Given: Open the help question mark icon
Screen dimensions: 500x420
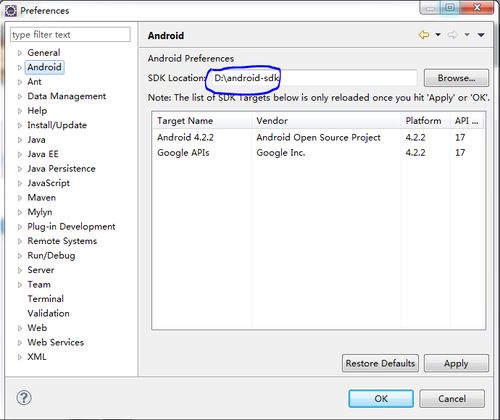Looking at the screenshot, I should pyautogui.click(x=24, y=397).
